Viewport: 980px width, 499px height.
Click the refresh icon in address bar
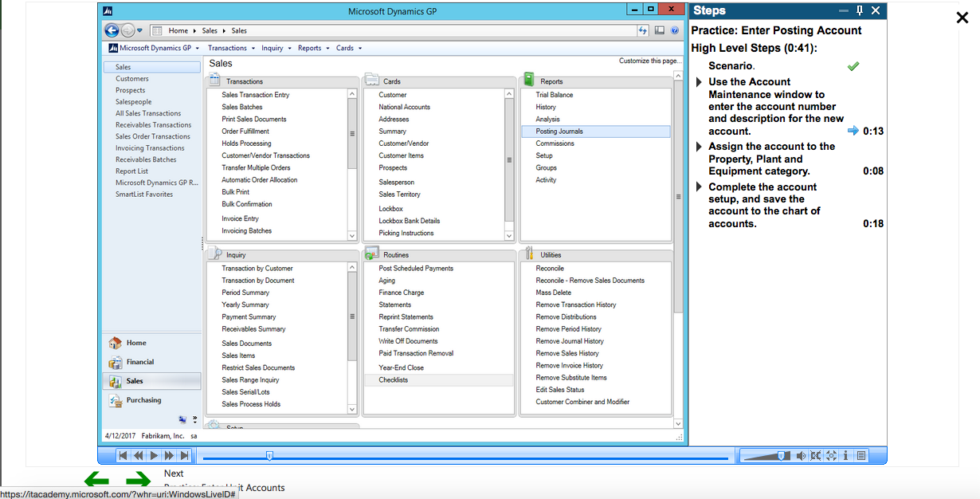(x=644, y=30)
